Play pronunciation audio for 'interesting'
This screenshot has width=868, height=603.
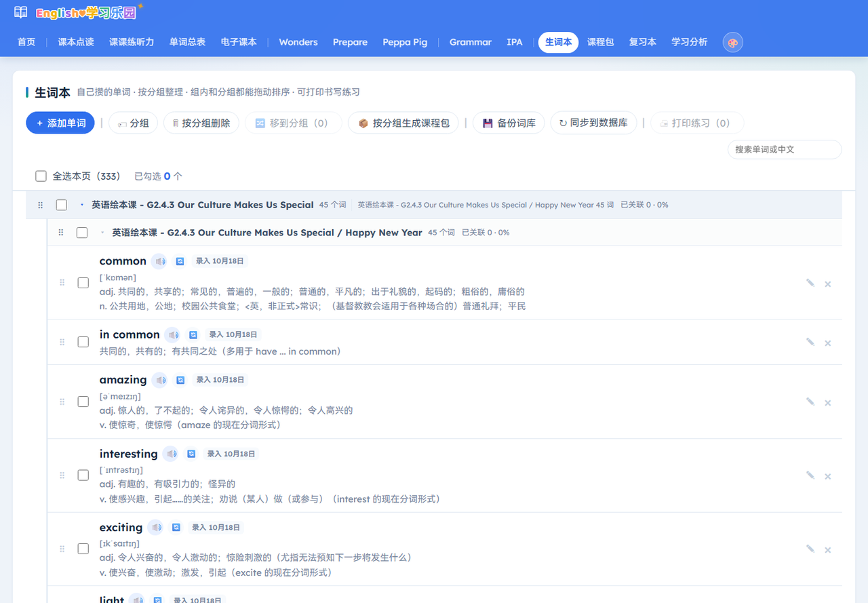171,454
